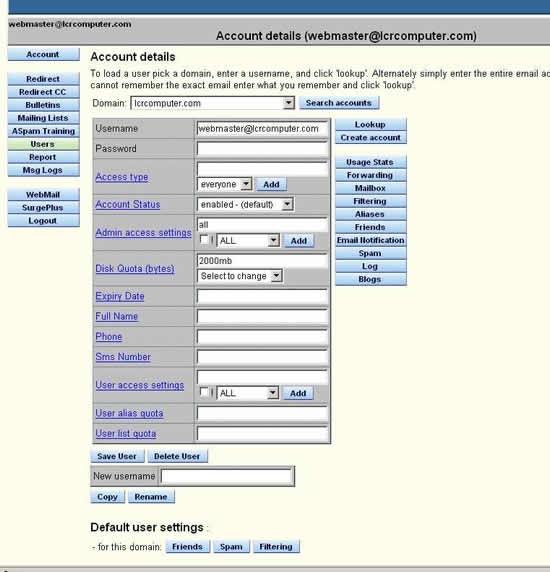Open the Access type help link
This screenshot has height=572, width=550.
coord(122,177)
